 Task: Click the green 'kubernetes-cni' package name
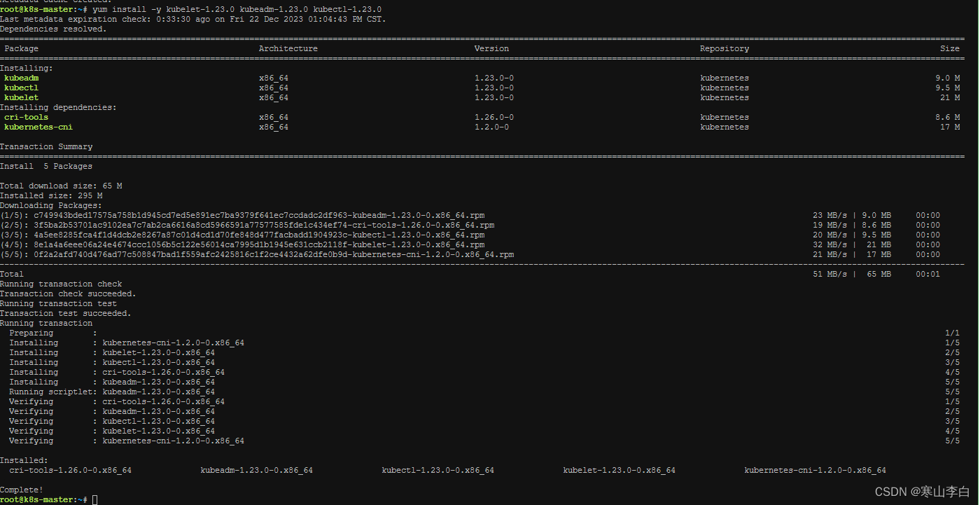tap(38, 127)
